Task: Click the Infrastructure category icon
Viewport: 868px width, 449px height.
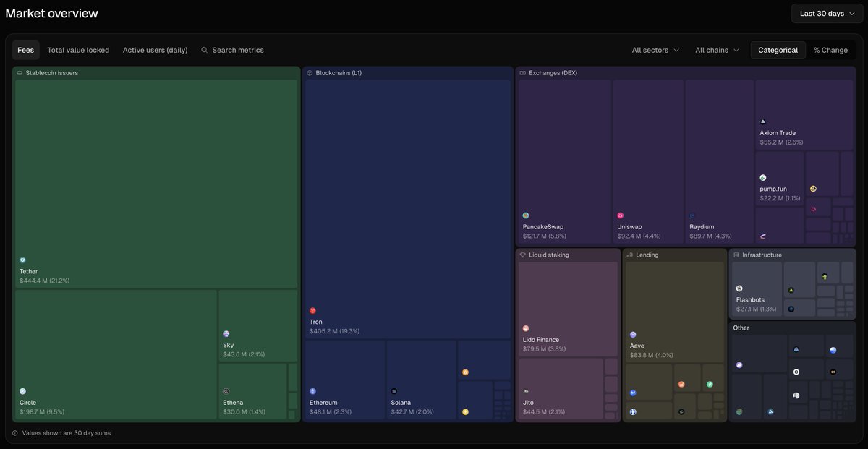Action: 736,255
